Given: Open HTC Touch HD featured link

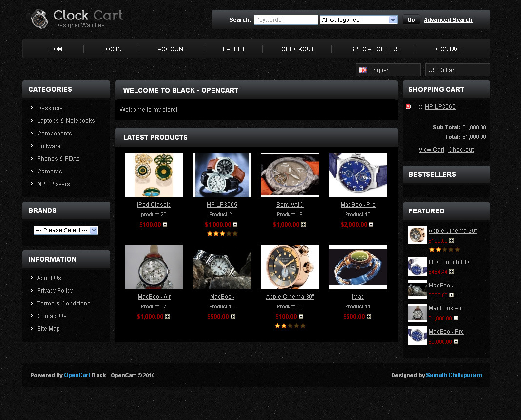Looking at the screenshot, I should pyautogui.click(x=449, y=262).
